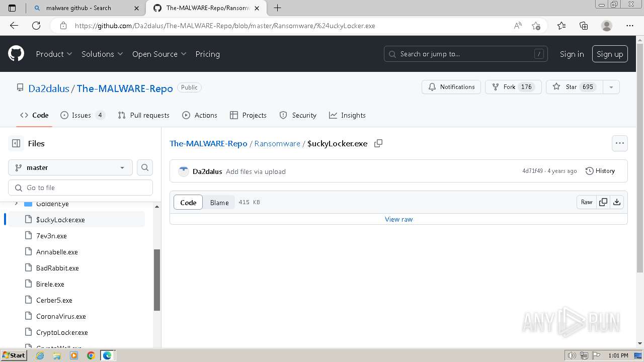Close the malware github Search tab
644x362 pixels.
pyautogui.click(x=137, y=8)
